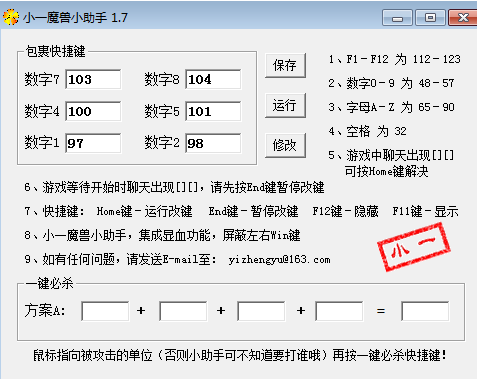Focus the 数字8 field containing 104
The height and width of the screenshot is (379, 477).
coord(213,79)
